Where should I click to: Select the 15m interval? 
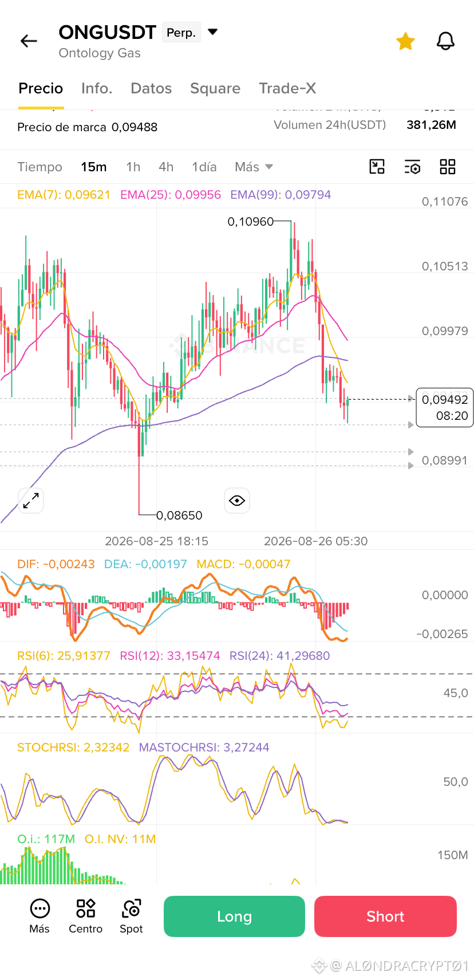[94, 167]
